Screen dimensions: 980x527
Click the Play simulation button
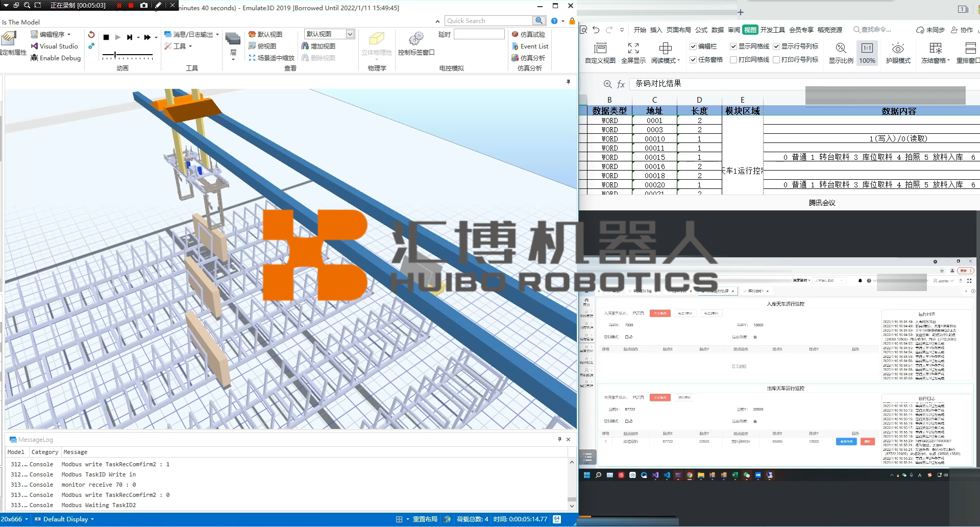click(x=118, y=37)
